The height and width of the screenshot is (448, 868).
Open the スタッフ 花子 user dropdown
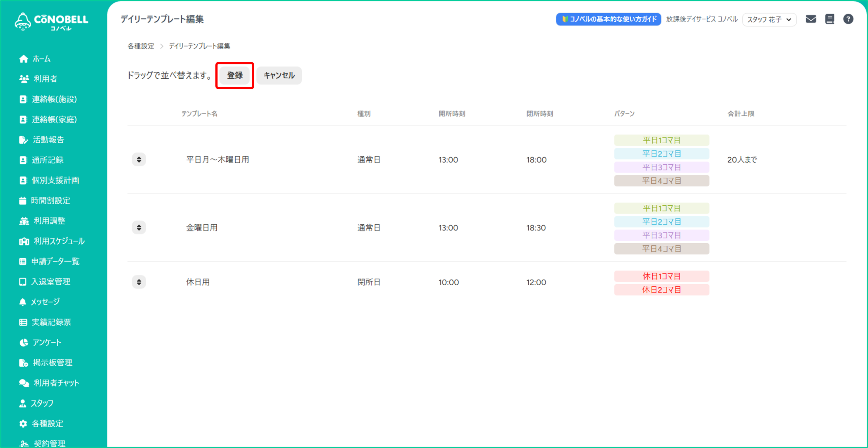pos(769,19)
